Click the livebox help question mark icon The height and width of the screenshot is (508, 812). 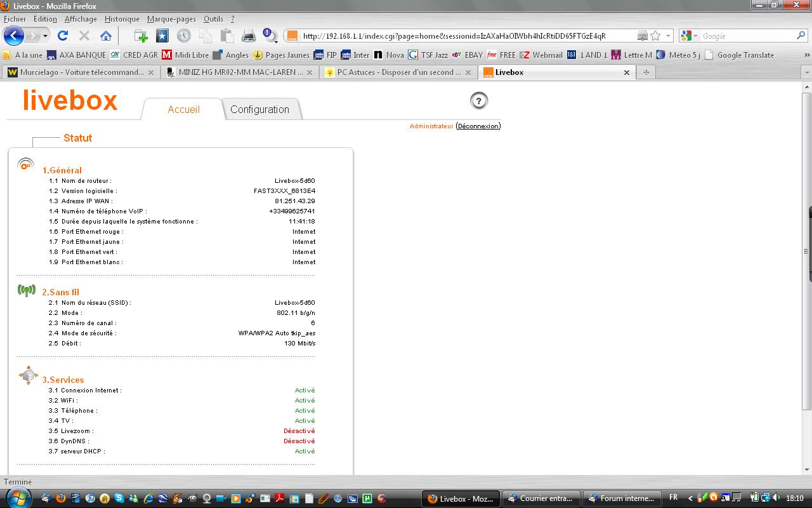(x=479, y=100)
